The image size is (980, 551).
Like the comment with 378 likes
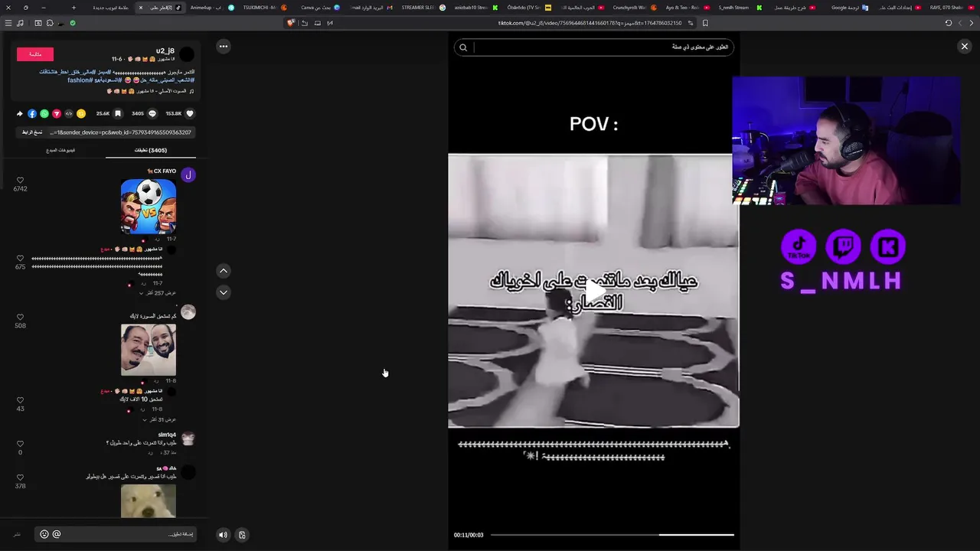point(20,478)
